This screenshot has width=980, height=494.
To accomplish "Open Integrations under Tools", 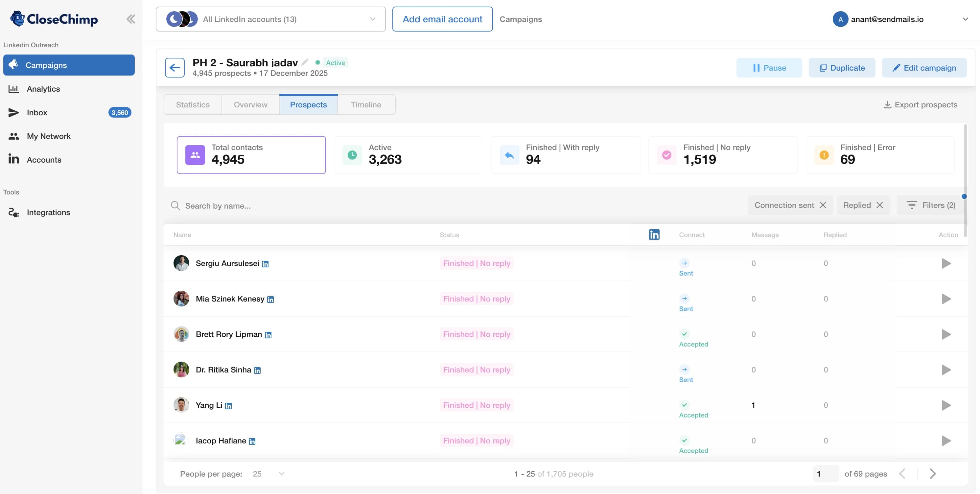I will pos(48,212).
